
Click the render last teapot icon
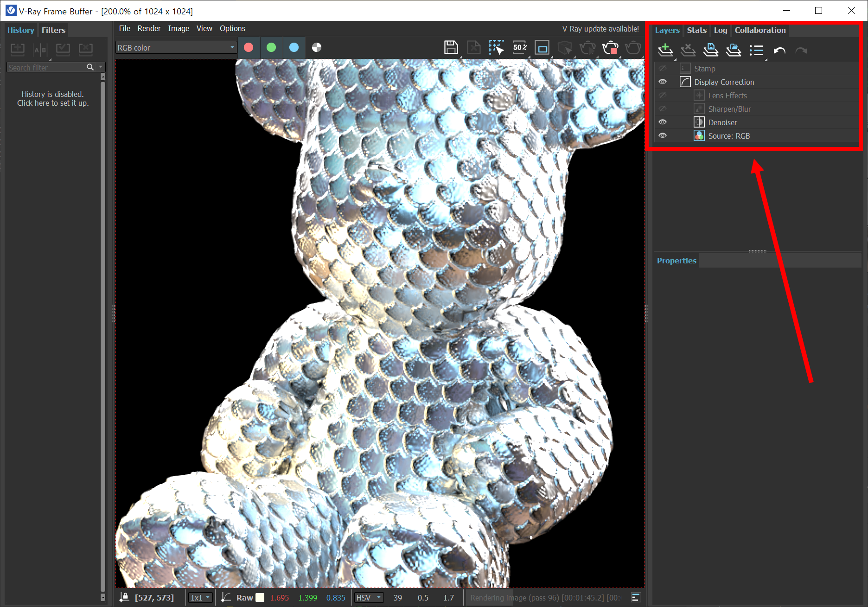pyautogui.click(x=633, y=48)
